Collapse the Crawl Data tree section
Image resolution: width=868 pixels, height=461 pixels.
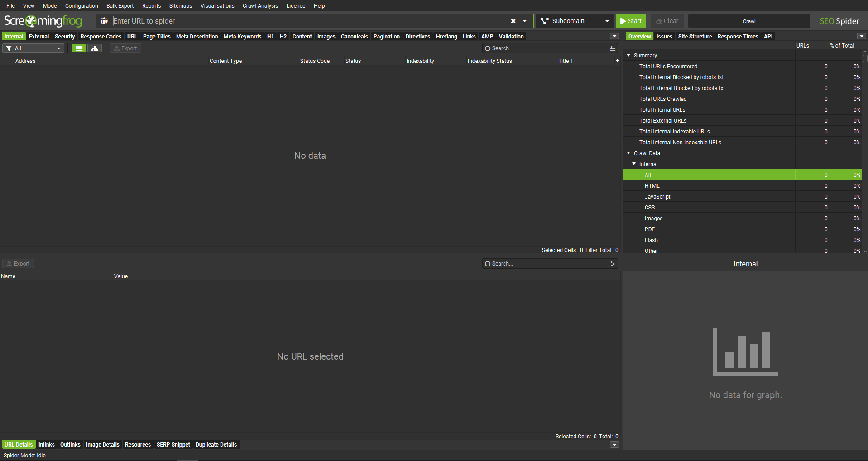(x=628, y=153)
